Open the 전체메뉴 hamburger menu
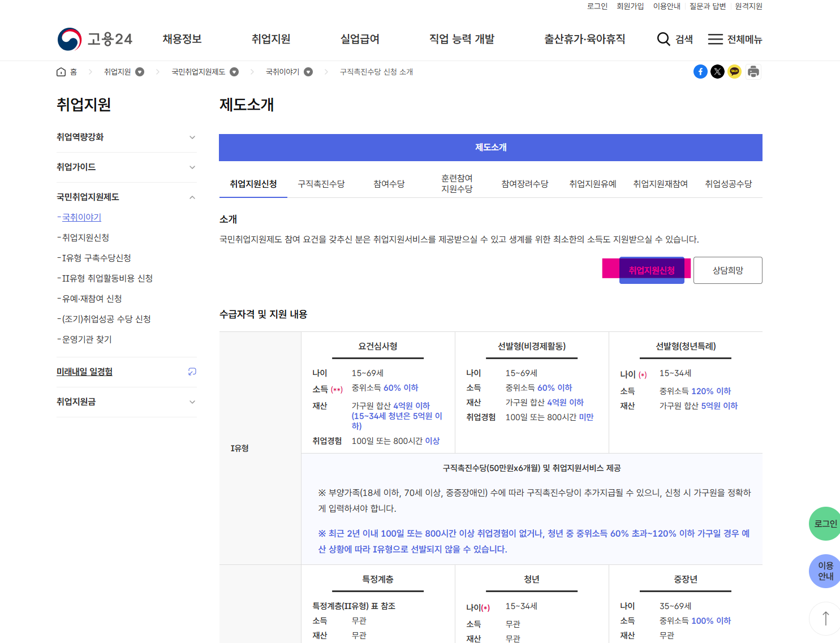Screen dimensions: 840x643 (x=735, y=39)
